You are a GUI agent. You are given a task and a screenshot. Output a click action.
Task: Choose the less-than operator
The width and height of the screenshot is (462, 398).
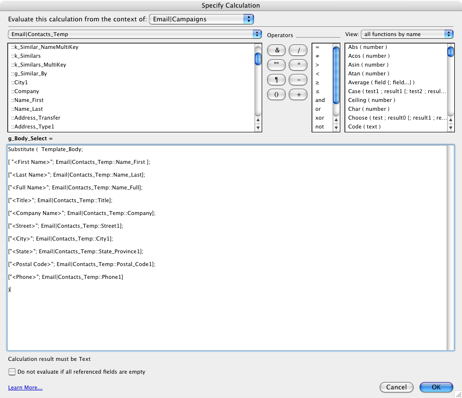(322, 73)
